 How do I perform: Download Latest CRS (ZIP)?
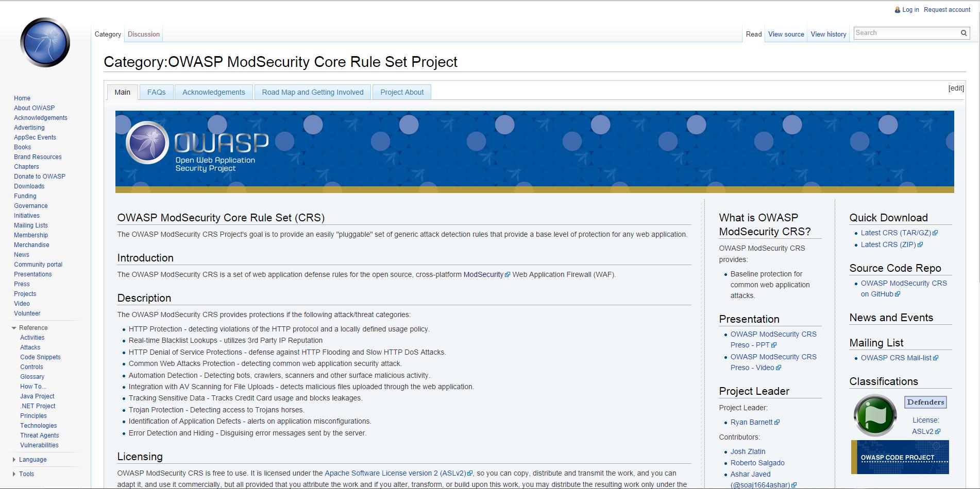click(x=891, y=244)
